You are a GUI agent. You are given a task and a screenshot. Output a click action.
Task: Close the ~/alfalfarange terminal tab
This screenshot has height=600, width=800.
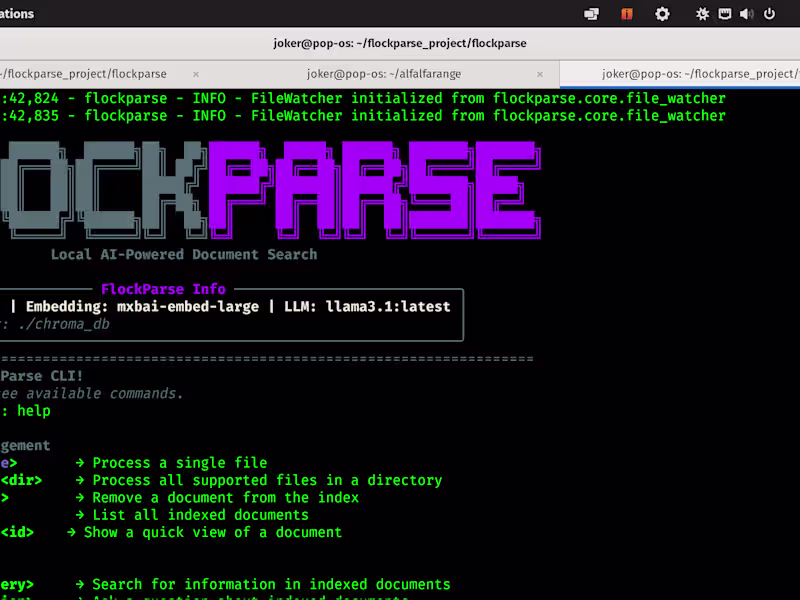(540, 74)
